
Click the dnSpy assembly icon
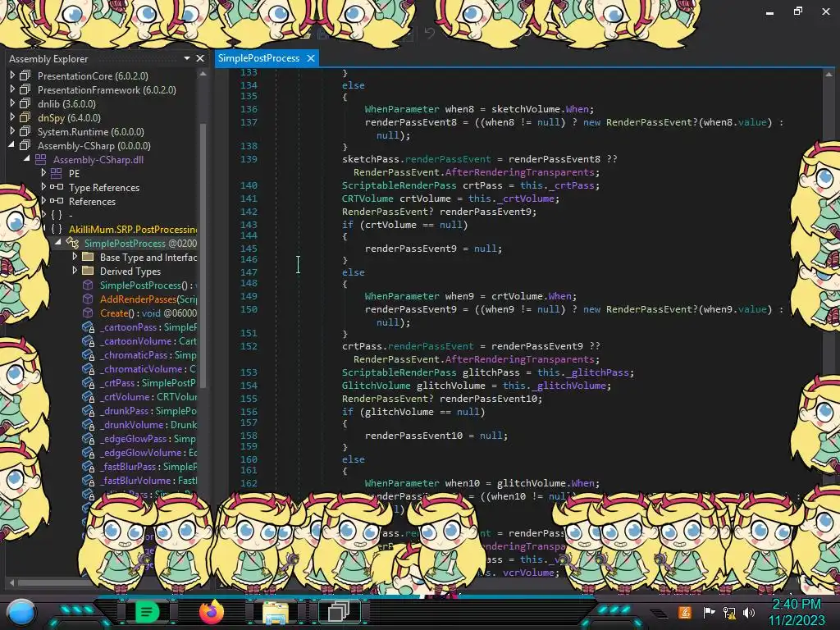click(25, 117)
